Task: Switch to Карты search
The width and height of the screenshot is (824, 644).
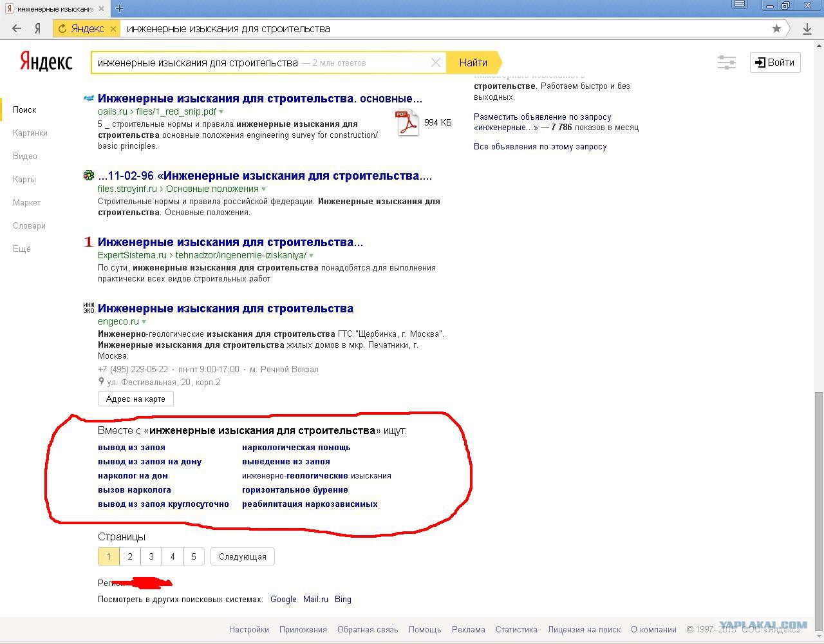Action: (x=24, y=179)
